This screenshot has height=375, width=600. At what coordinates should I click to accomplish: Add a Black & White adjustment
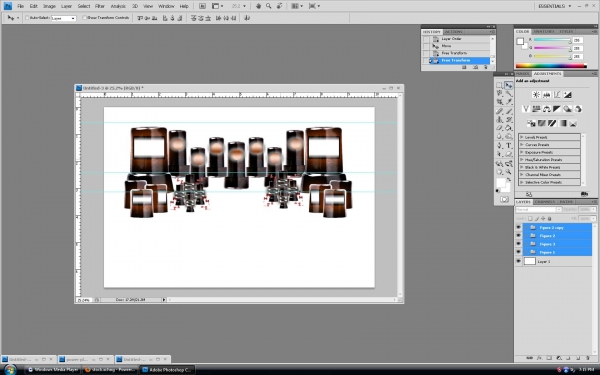557,109
